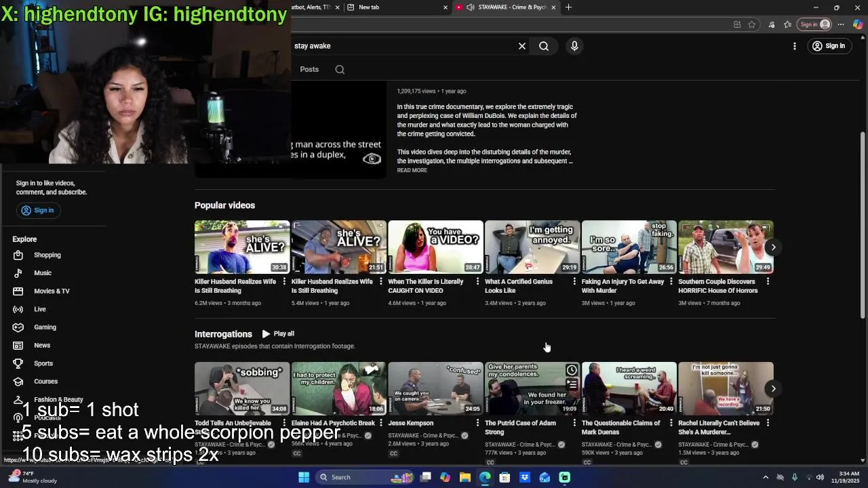Close the New tab browser tab

point(446,7)
